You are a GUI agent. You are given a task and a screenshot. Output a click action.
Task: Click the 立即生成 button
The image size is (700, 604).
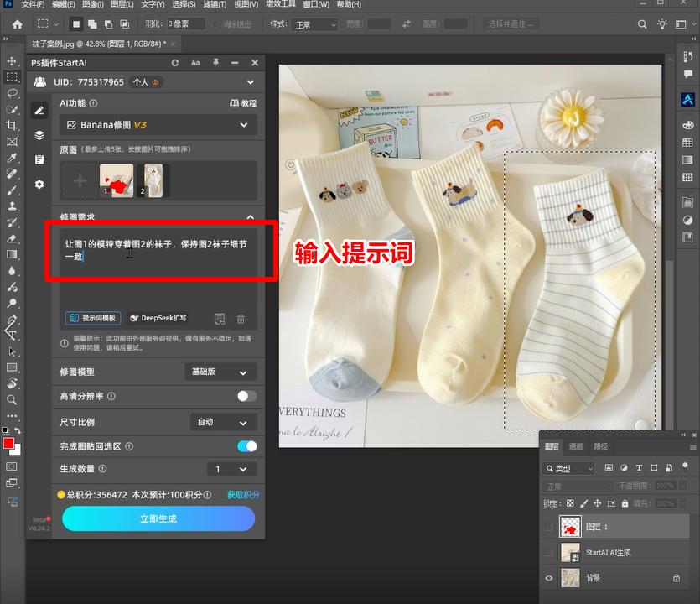158,518
